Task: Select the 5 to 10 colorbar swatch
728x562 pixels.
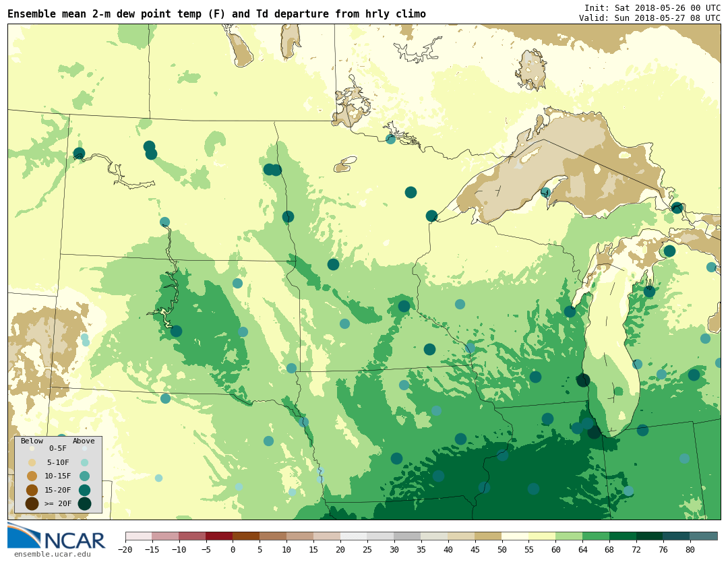Action: point(273,536)
